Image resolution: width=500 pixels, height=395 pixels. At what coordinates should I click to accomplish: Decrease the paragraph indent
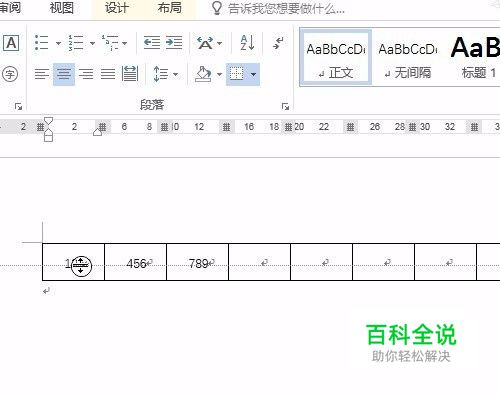pos(152,43)
